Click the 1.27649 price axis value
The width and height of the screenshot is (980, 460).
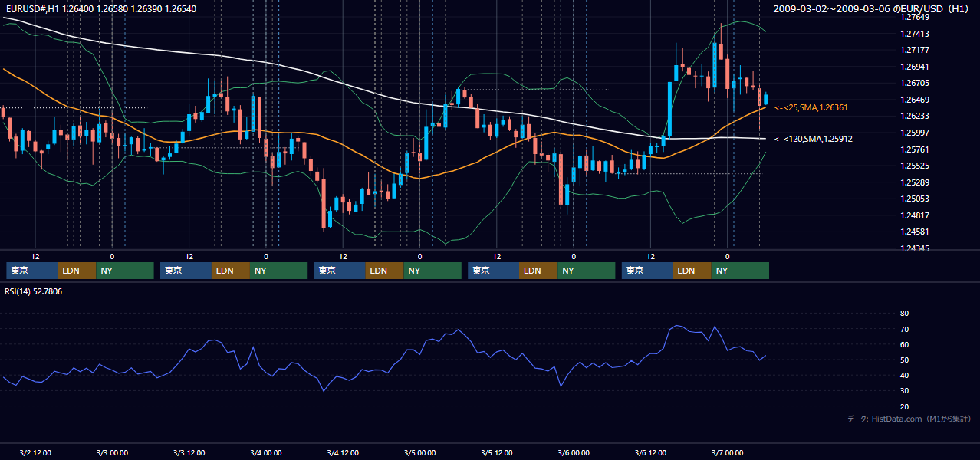[x=915, y=17]
